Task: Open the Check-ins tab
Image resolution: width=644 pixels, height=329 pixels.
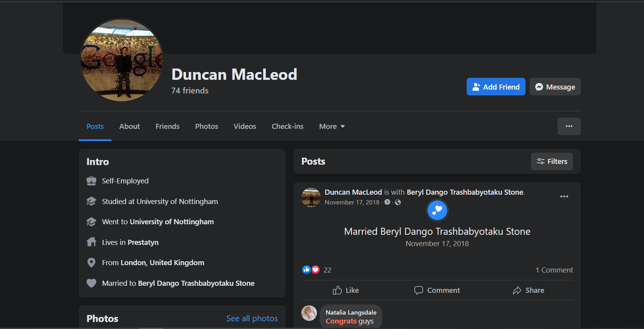Action: coord(288,126)
